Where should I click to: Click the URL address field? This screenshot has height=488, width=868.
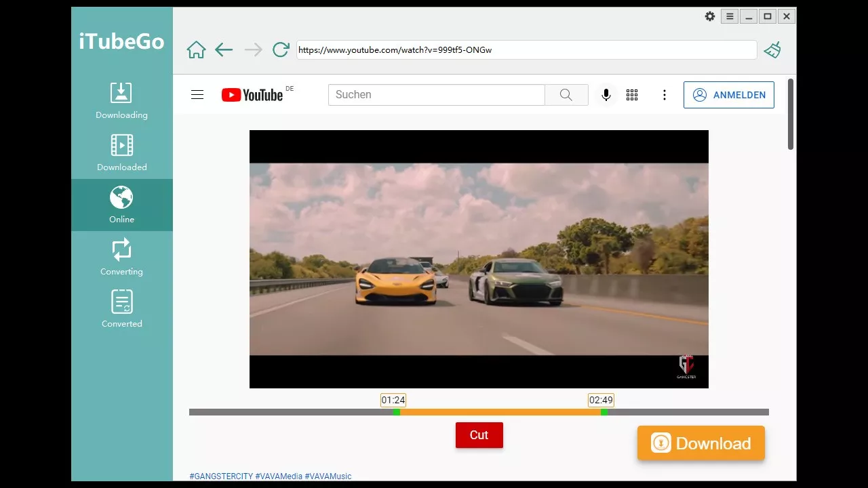pos(526,49)
